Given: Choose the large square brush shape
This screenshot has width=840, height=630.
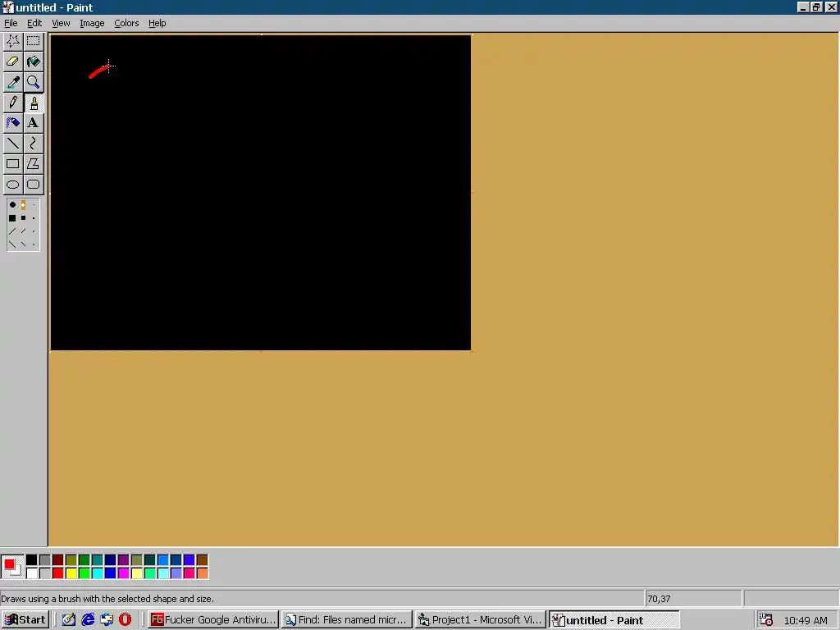Looking at the screenshot, I should point(12,218).
